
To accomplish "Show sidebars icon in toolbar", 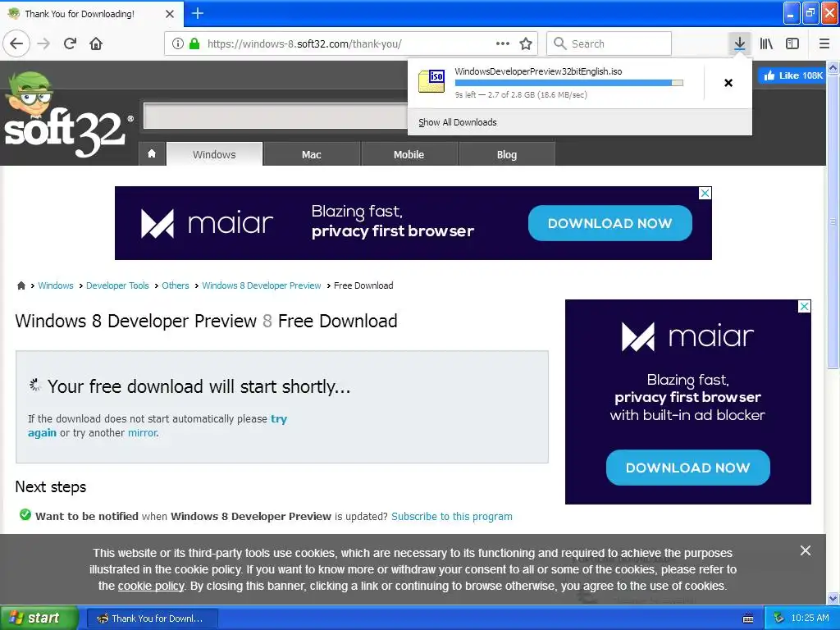I will tap(792, 43).
